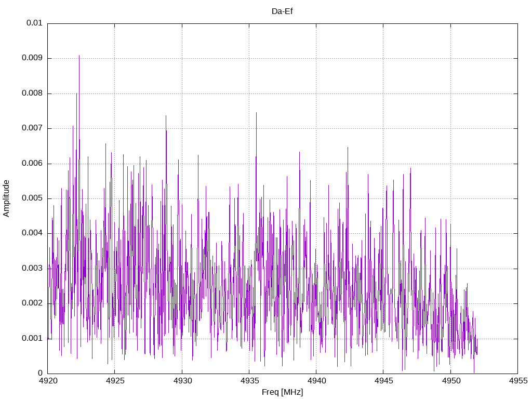Click the spectrum peak just above 0.007 near 4935.5 MHz

pos(256,113)
